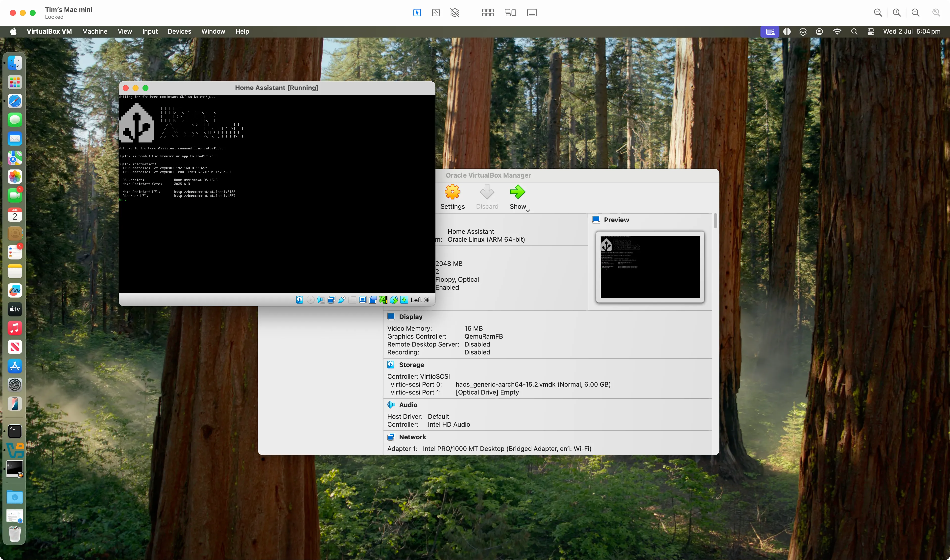Click the network adapters status bar icon

(331, 300)
